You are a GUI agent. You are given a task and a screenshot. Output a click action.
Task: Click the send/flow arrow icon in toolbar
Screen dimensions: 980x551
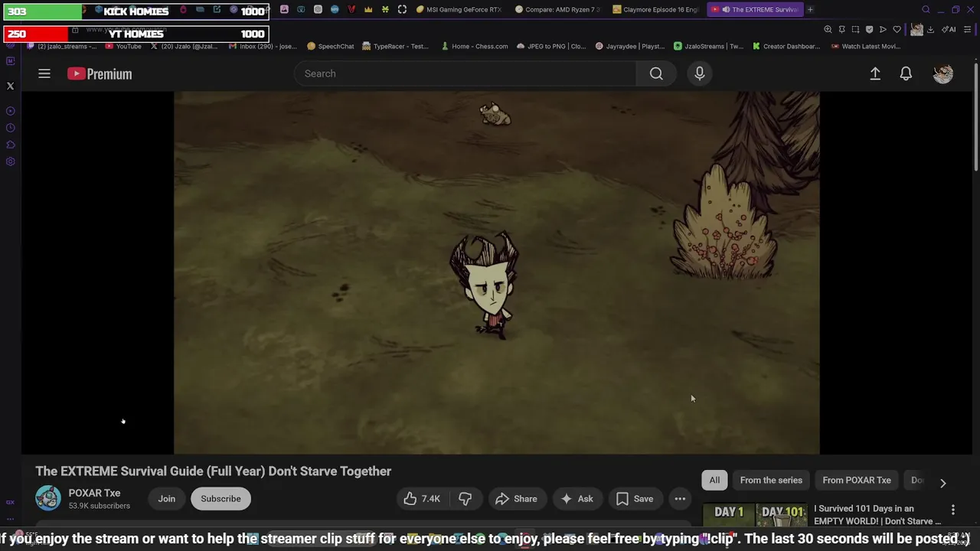tap(883, 29)
